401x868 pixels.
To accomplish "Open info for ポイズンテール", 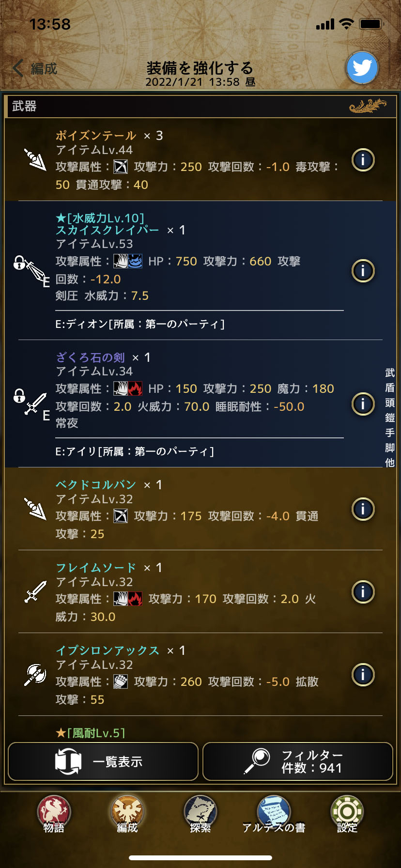I will point(363,159).
